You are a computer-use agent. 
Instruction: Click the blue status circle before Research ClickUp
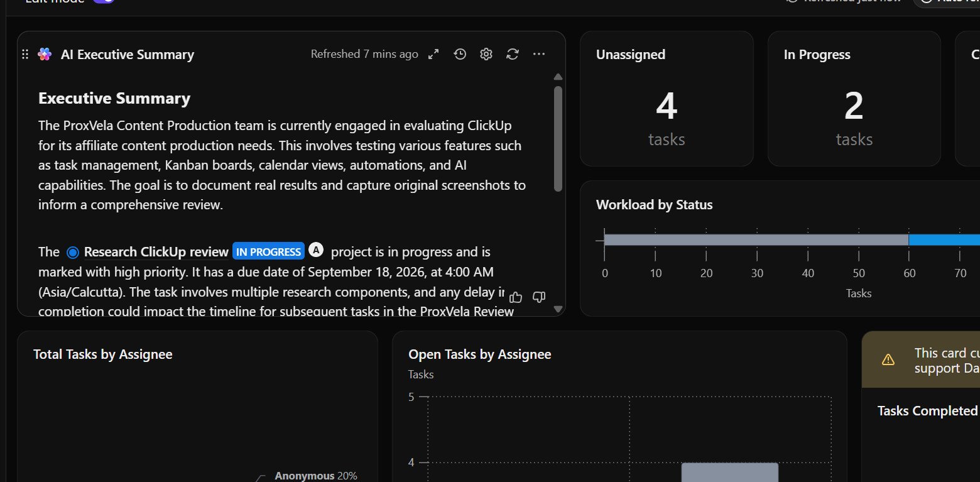point(73,253)
